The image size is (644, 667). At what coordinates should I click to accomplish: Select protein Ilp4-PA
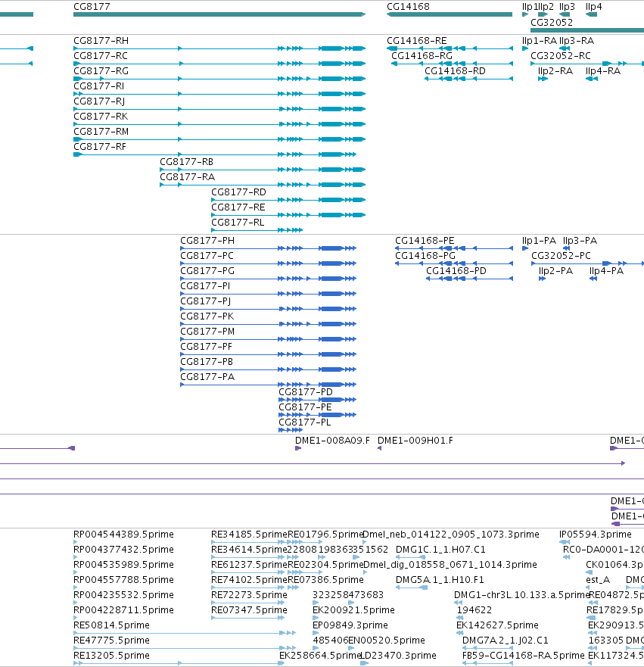coord(607,271)
